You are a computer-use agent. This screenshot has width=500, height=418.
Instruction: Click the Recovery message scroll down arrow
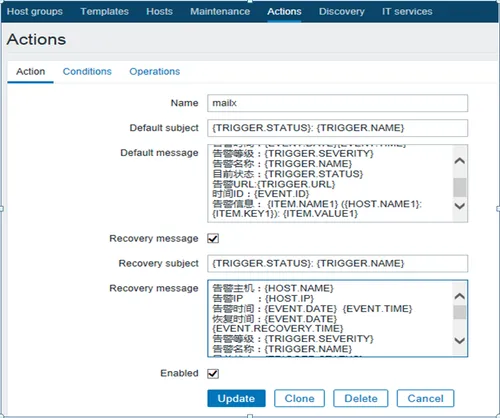[x=460, y=341]
